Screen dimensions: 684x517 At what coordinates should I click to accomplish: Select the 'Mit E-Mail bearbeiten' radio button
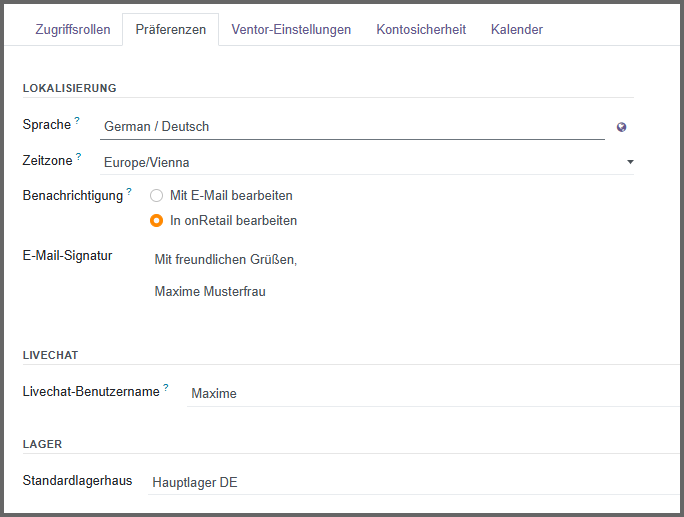pos(156,195)
